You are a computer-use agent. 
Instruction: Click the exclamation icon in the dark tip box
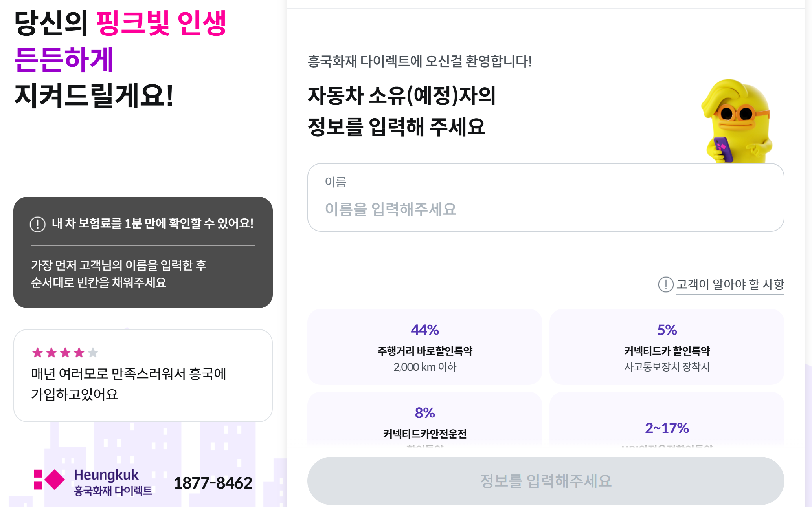pyautogui.click(x=38, y=224)
